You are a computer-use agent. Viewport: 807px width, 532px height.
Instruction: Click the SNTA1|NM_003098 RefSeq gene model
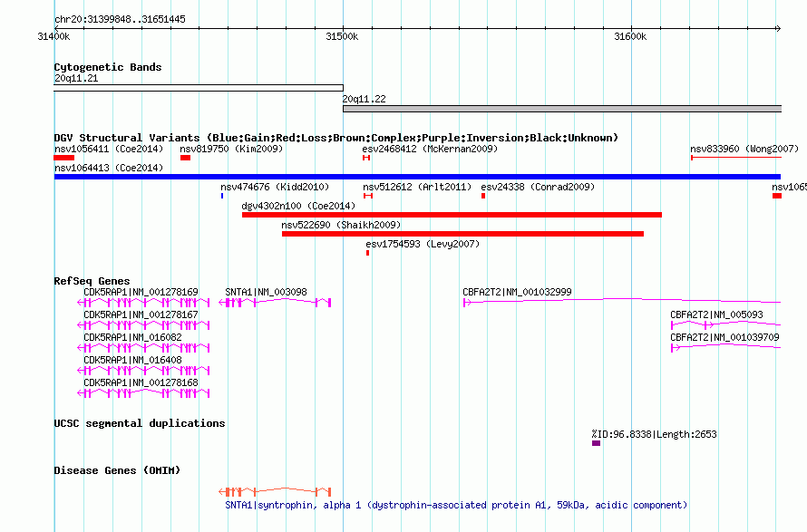(x=275, y=303)
